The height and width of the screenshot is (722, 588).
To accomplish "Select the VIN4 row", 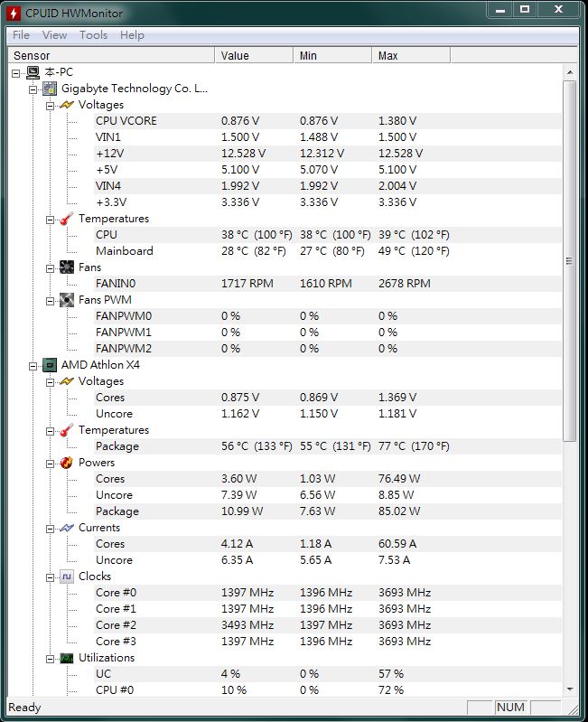I will click(328, 186).
